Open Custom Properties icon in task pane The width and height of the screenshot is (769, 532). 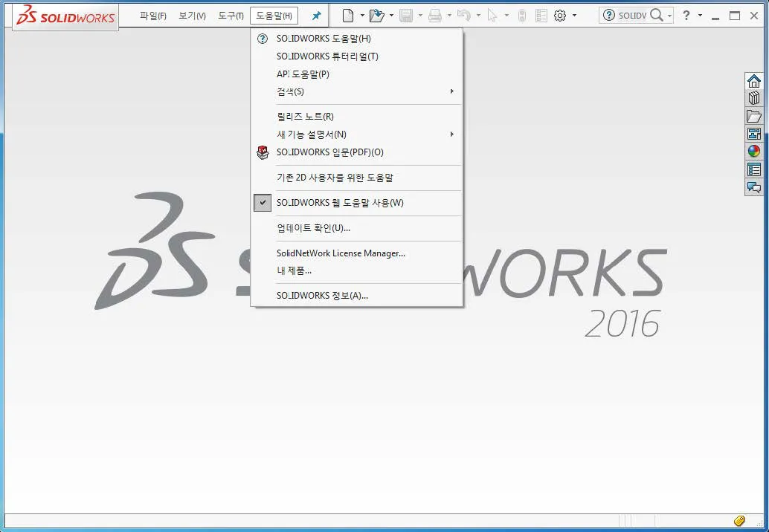coord(754,169)
